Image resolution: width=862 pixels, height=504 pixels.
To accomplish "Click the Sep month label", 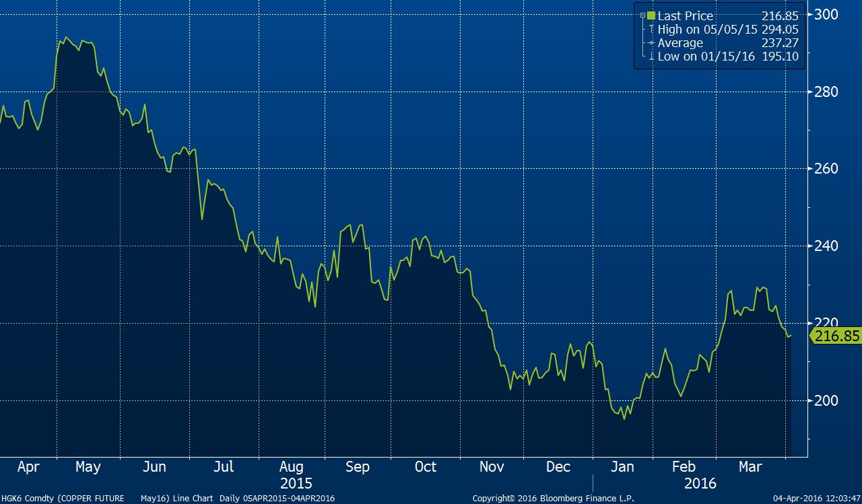I will [357, 467].
